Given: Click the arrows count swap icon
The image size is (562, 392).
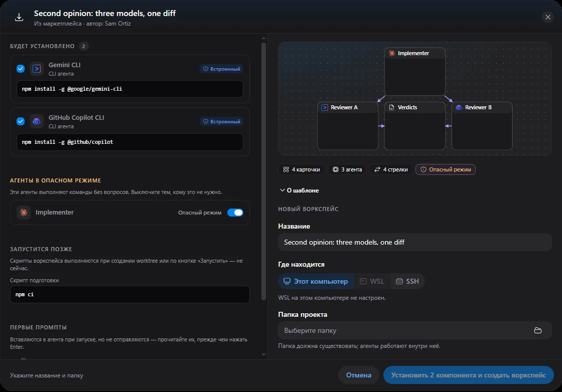Looking at the screenshot, I should click(x=377, y=169).
